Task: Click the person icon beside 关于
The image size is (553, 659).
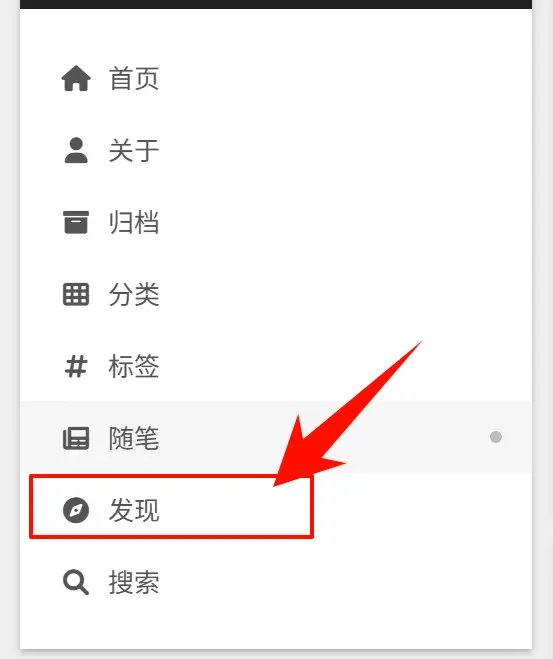Action: [76, 150]
